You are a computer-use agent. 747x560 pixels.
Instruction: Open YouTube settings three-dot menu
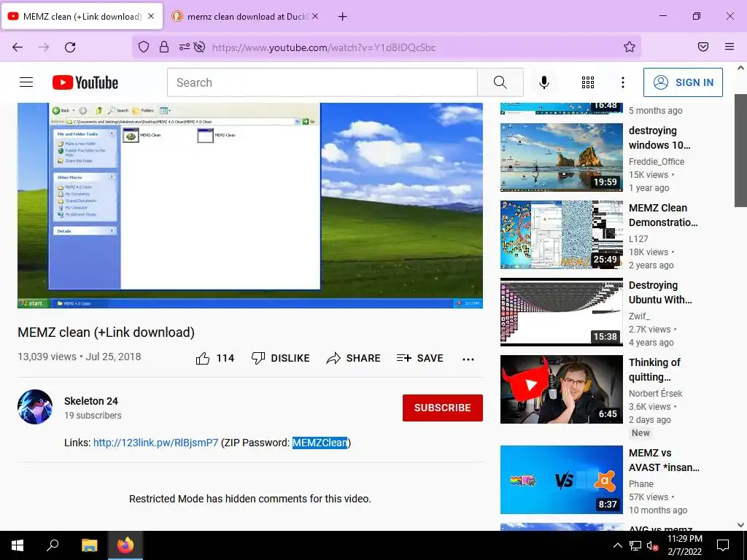623,82
